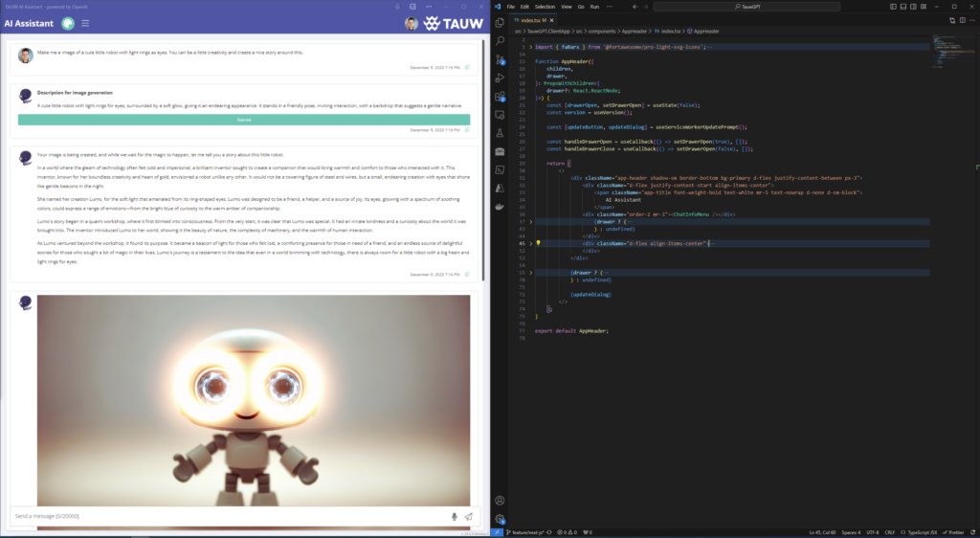Expand the folded import block on line 3

tap(531, 46)
